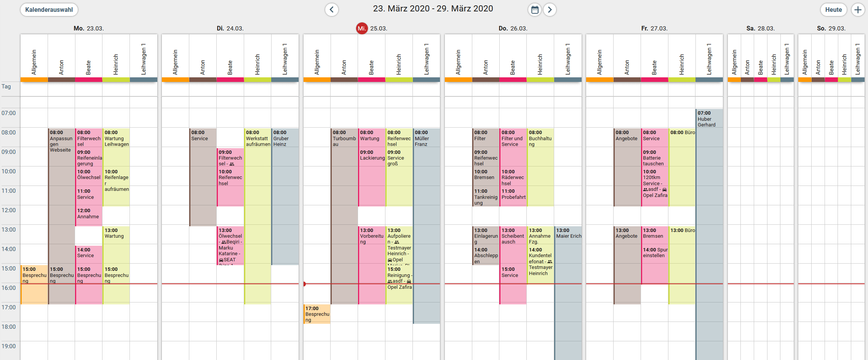
Task: Open Tuesday 08:00 Werkstatt aufräumen appointment
Action: click(258, 216)
